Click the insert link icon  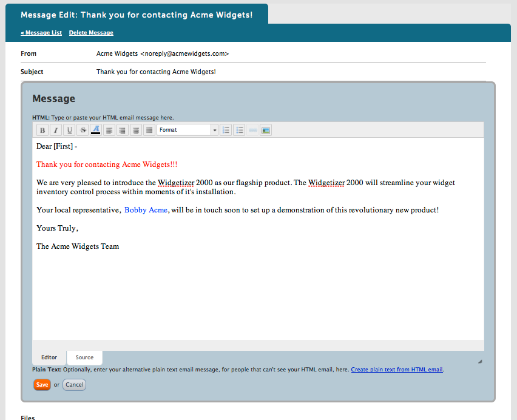(252, 130)
